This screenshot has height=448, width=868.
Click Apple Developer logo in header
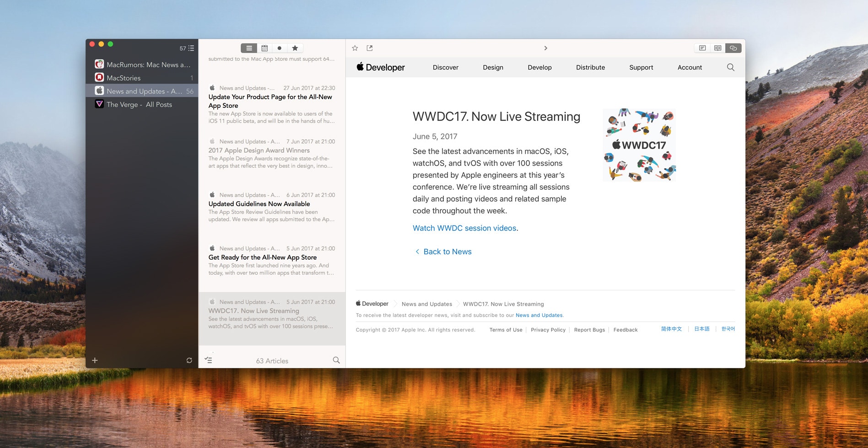(381, 67)
